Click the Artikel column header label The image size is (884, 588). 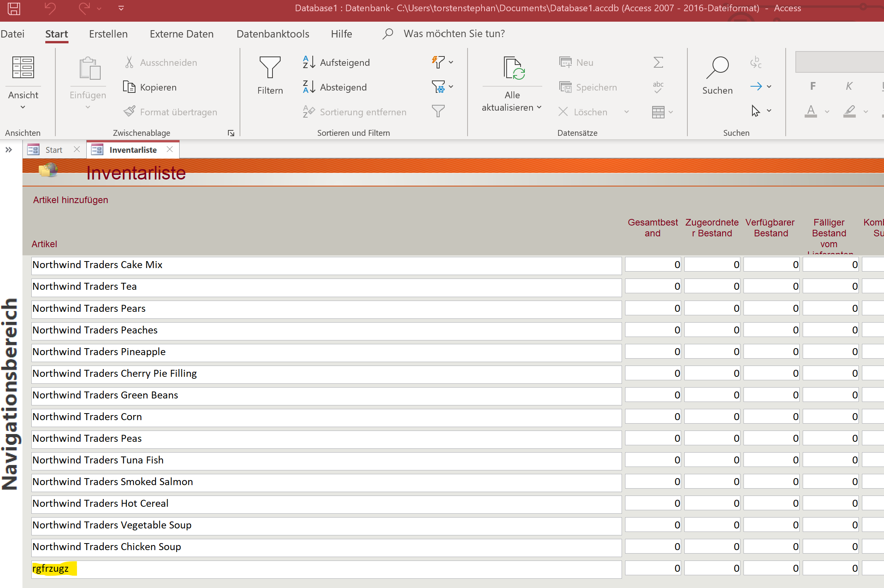(x=44, y=244)
